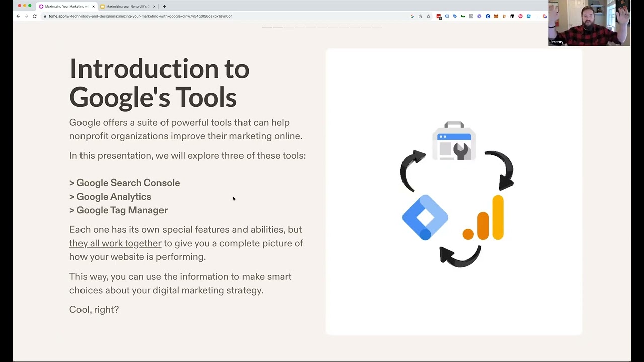
Task: Click the Search Console icon in the graphic
Action: click(454, 141)
